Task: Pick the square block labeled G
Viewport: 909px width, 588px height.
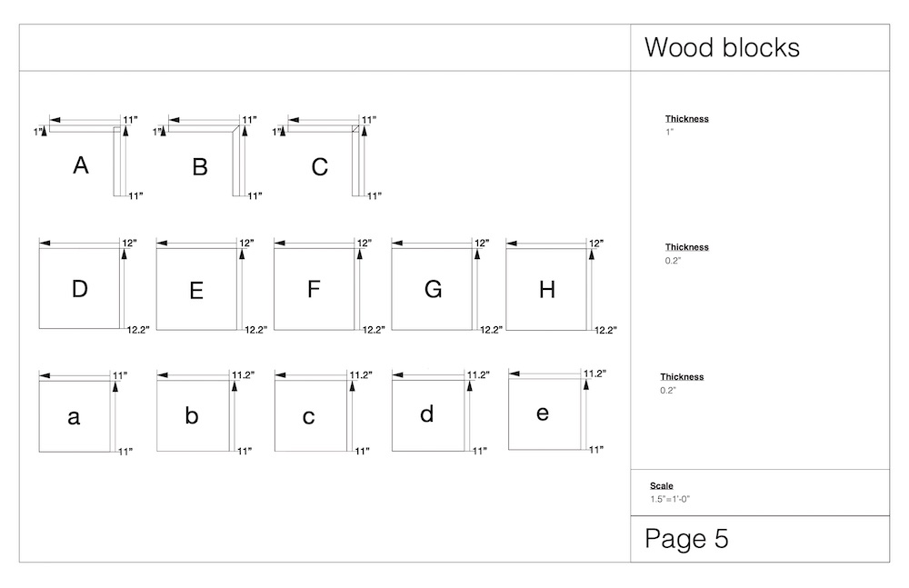Action: point(433,289)
